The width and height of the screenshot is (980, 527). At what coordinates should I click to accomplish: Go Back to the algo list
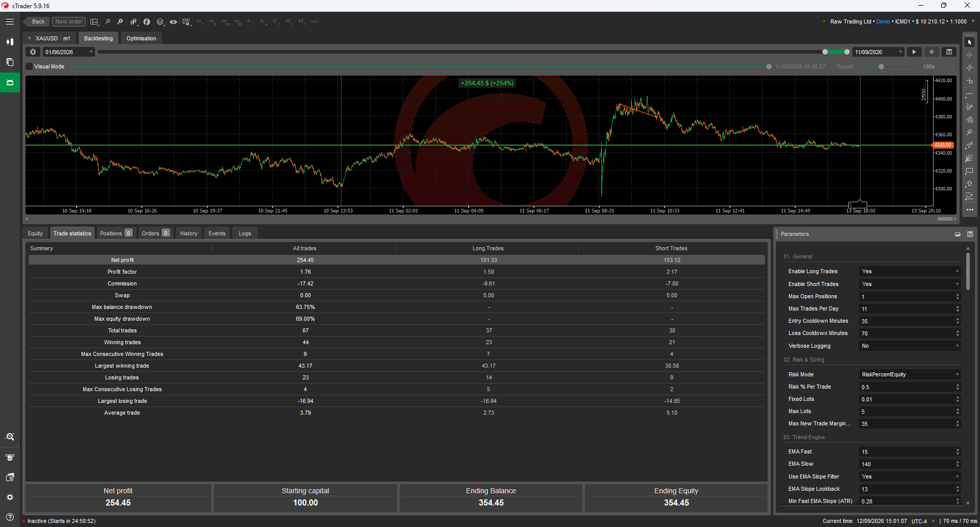[36, 21]
